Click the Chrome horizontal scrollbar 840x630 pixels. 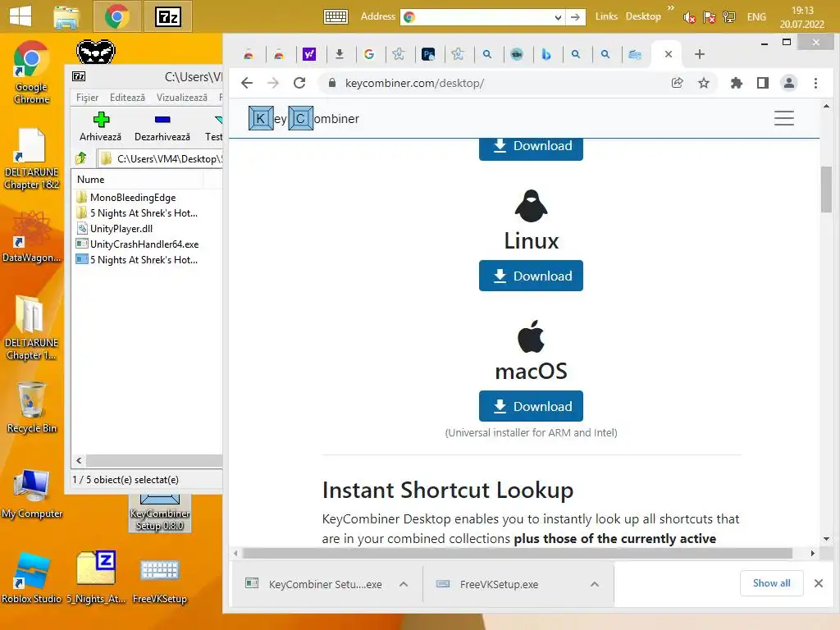point(517,553)
